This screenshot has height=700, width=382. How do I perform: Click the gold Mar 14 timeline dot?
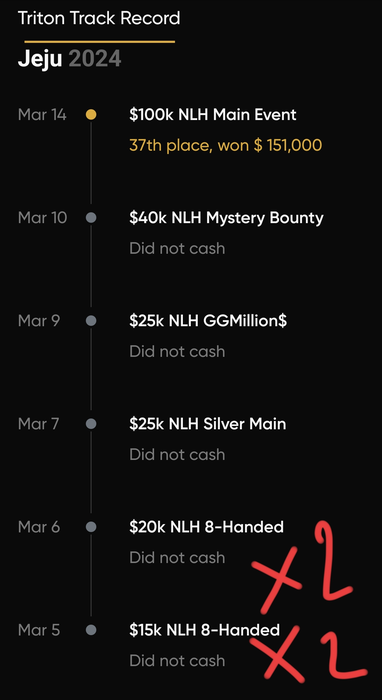(x=91, y=115)
